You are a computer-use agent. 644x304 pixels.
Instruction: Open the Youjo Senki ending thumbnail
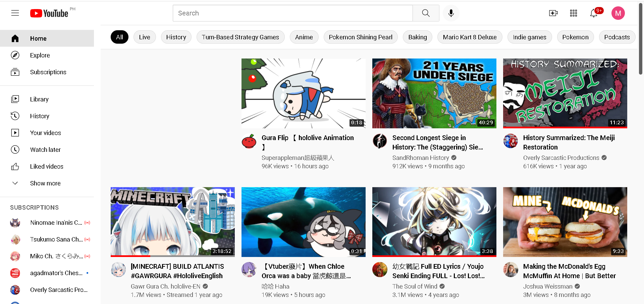[434, 222]
